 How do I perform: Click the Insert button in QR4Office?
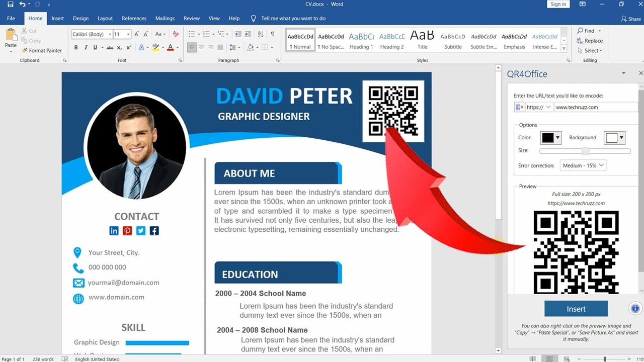click(576, 309)
